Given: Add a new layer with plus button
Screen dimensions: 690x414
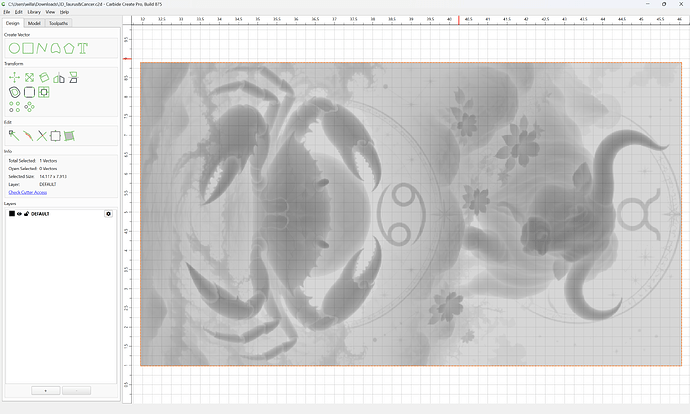Looking at the screenshot, I should [x=46, y=391].
